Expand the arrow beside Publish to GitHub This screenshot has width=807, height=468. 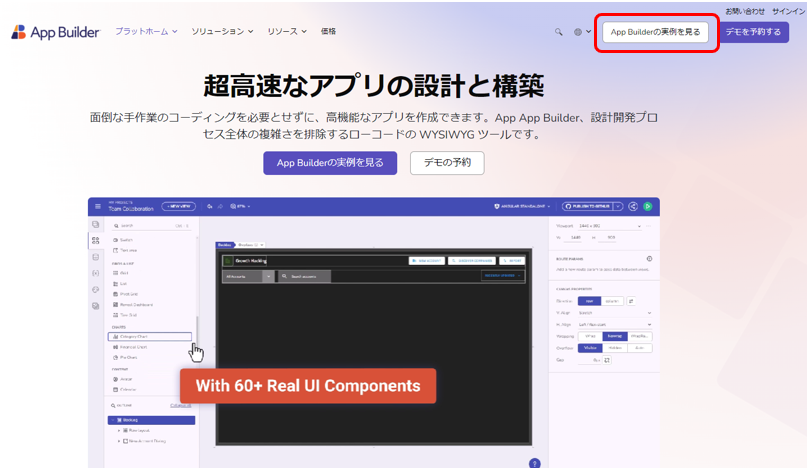click(618, 206)
